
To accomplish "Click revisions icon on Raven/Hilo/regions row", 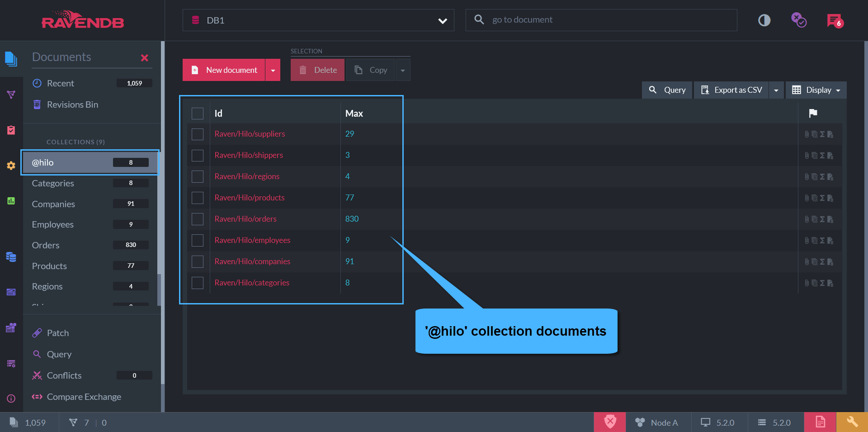I will pyautogui.click(x=814, y=177).
